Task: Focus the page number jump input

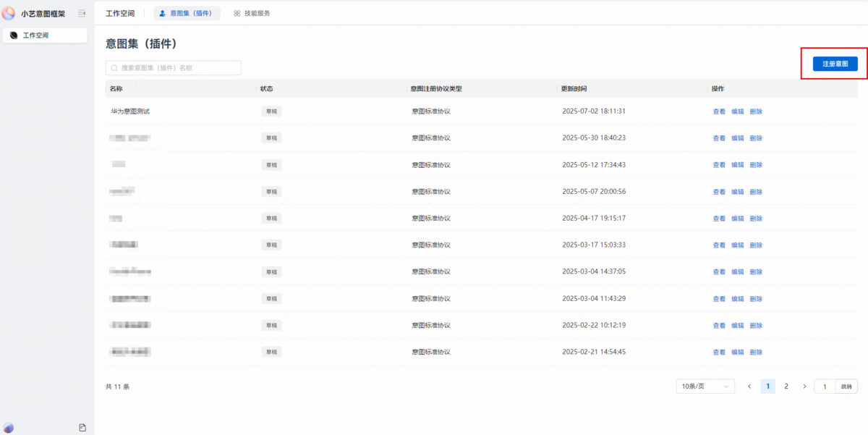Action: pos(825,387)
